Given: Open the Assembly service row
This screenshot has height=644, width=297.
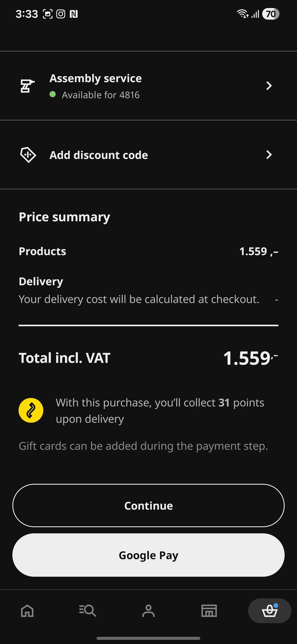Looking at the screenshot, I should pyautogui.click(x=148, y=86).
